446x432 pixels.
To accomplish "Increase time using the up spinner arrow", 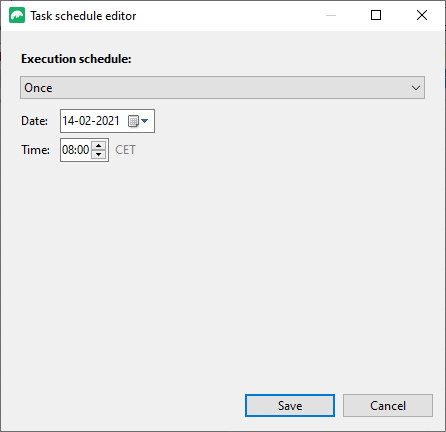I will [99, 146].
